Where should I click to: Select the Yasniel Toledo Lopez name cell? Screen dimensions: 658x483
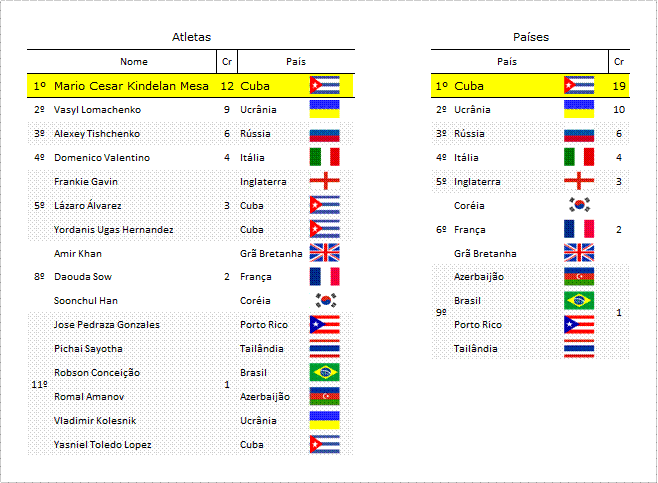[x=102, y=444]
